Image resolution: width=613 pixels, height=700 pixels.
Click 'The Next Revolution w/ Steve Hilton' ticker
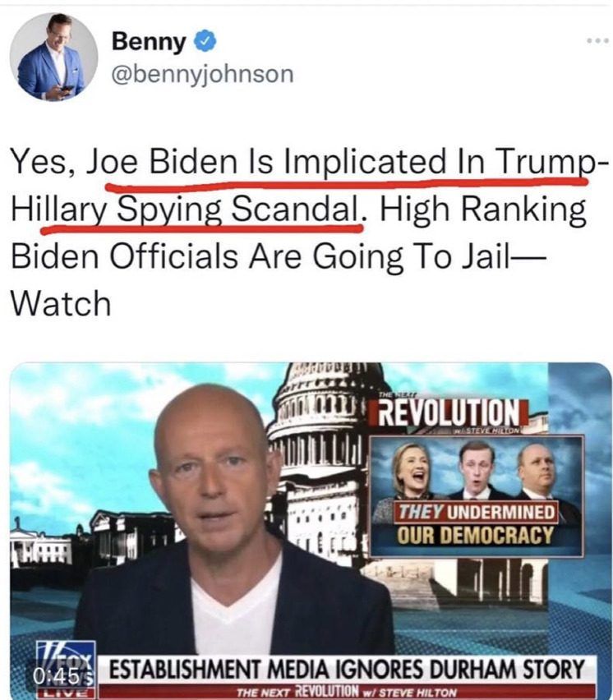click(x=347, y=693)
